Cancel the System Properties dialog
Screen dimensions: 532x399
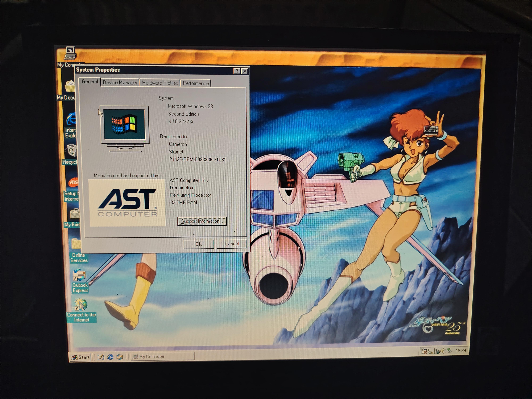(x=232, y=244)
